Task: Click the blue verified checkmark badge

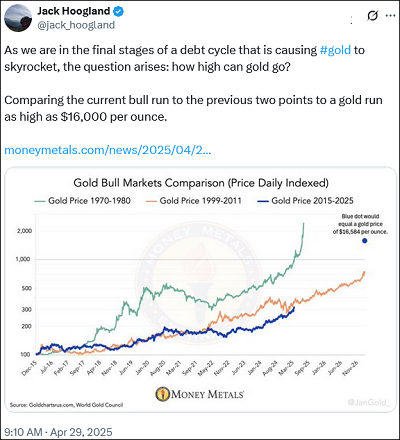Action: point(118,12)
